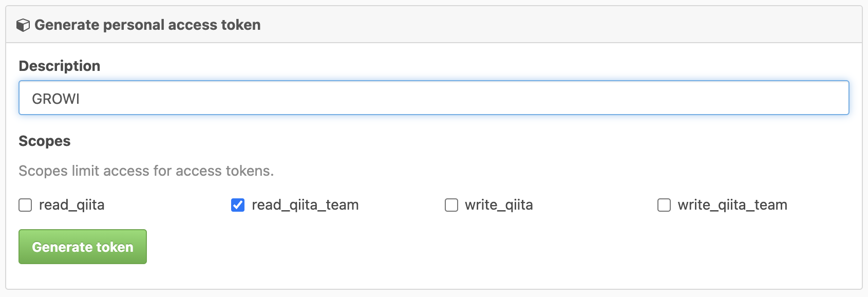The height and width of the screenshot is (297, 868).
Task: Click the Generate personal access token heading
Action: [147, 25]
